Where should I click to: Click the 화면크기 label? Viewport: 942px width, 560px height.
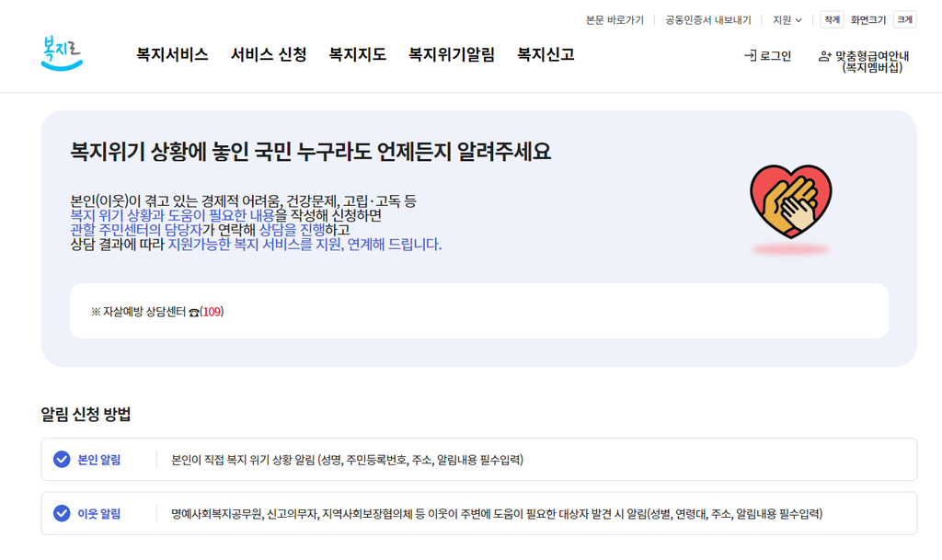(868, 20)
